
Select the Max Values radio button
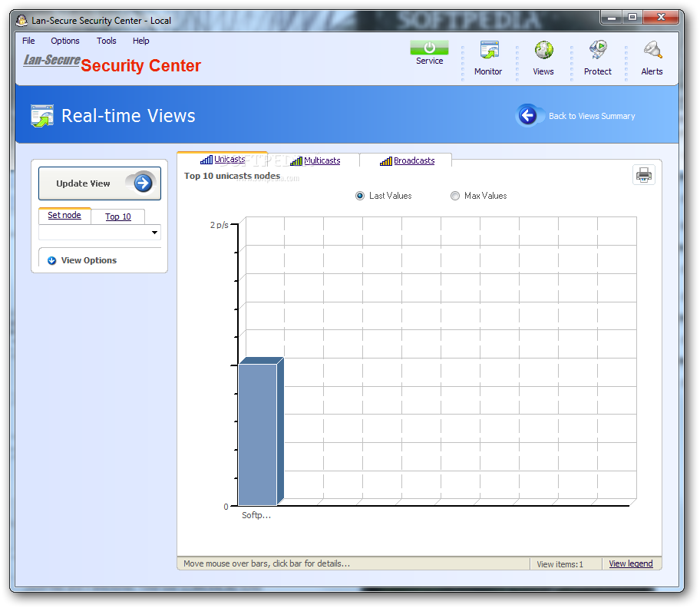click(455, 196)
